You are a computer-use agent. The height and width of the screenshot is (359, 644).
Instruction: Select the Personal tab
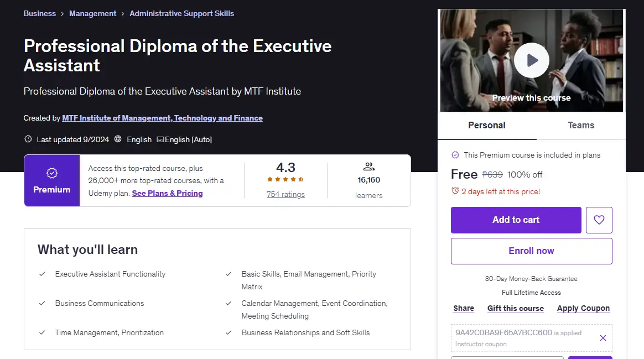coord(487,125)
